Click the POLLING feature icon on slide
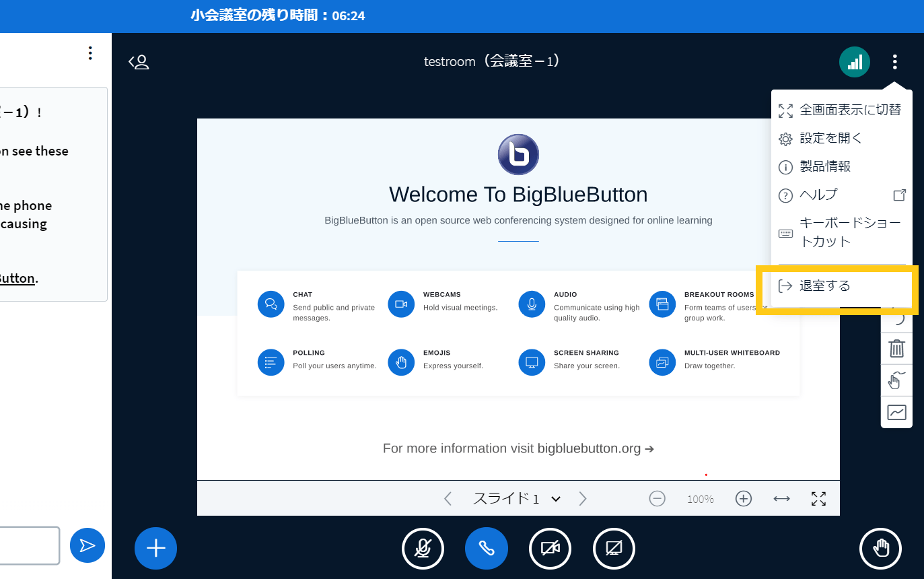924x579 pixels. pos(271,362)
